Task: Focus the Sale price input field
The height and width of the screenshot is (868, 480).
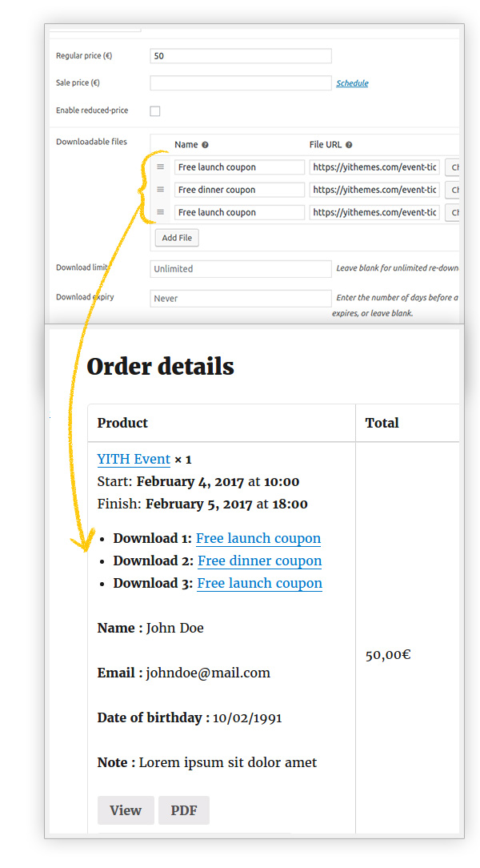Action: pos(240,83)
